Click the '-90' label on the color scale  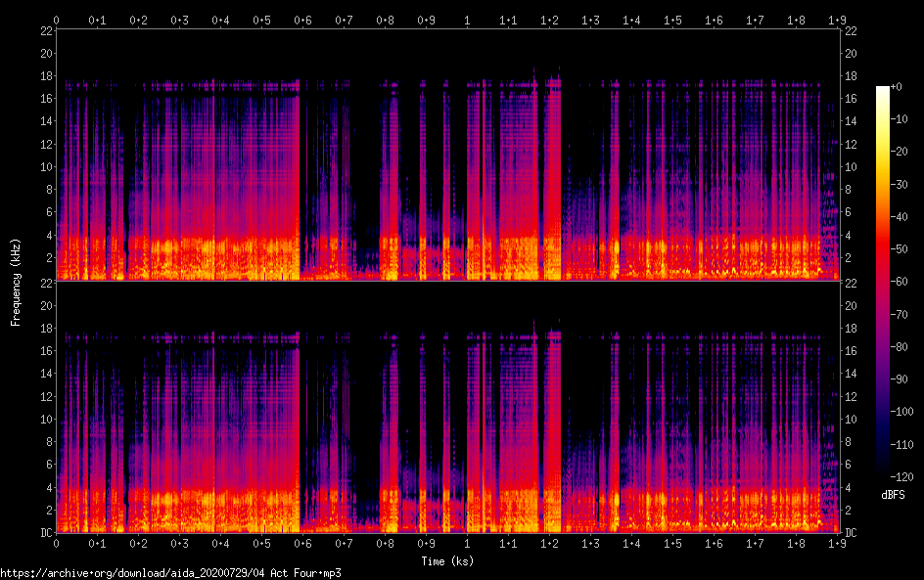(900, 379)
